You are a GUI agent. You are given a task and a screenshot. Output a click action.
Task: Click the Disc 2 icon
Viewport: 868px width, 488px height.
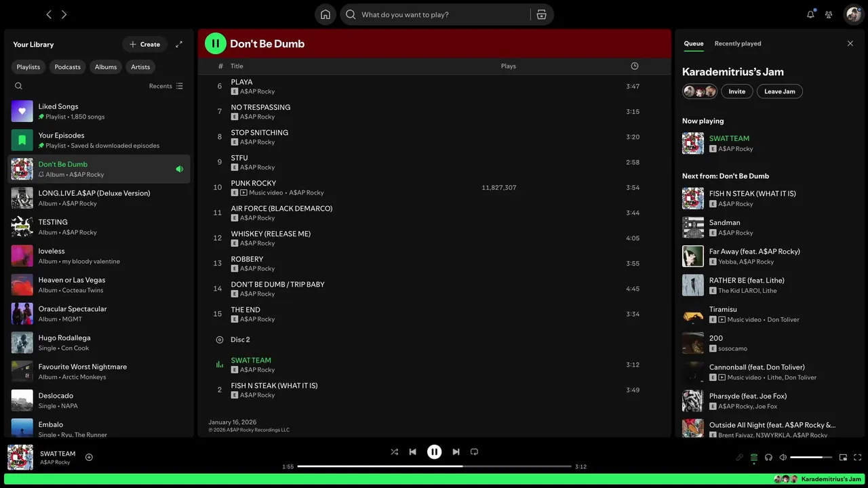coord(220,340)
